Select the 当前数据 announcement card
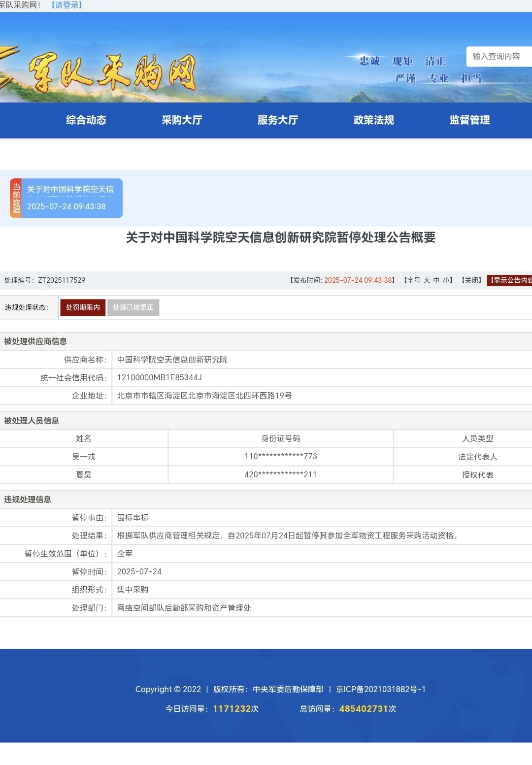 (66, 198)
